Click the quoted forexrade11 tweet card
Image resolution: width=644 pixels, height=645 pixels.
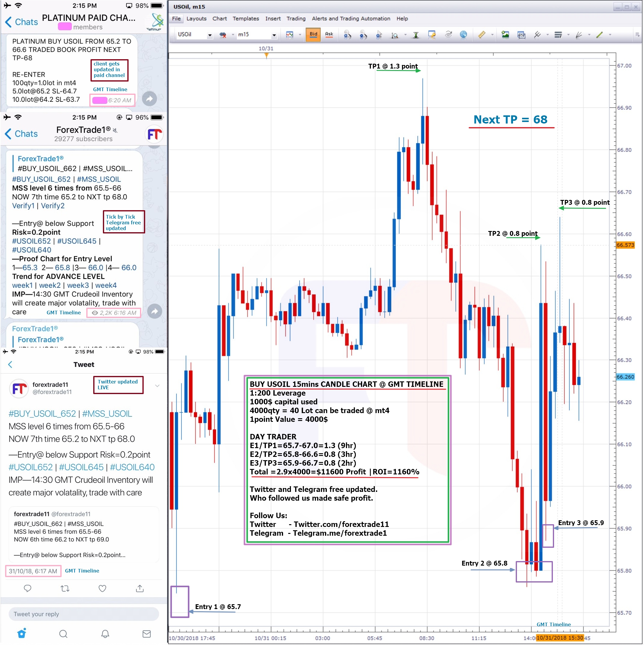[x=83, y=534]
